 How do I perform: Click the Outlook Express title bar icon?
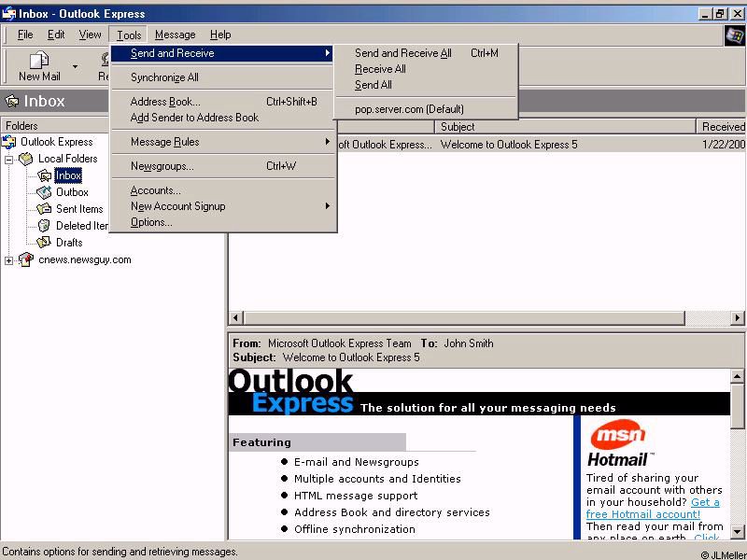point(8,14)
